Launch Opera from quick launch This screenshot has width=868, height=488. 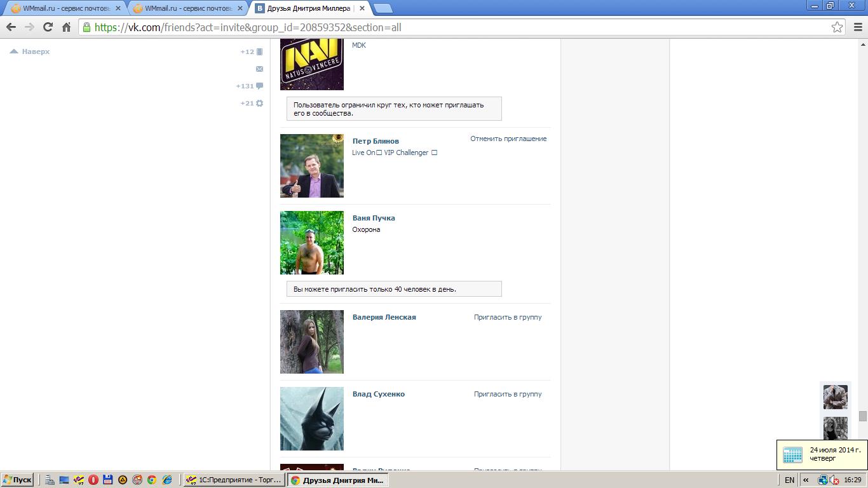coord(93,480)
